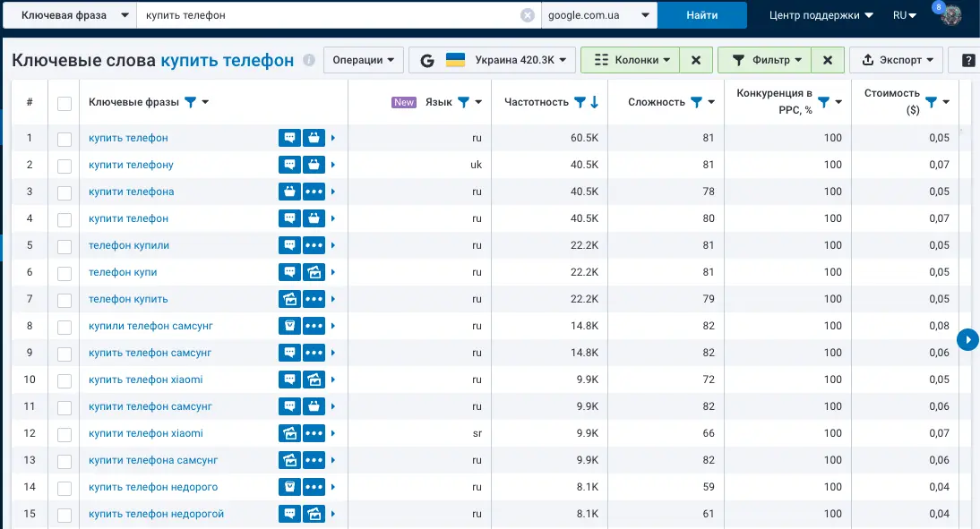The image size is (980, 529).
Task: Mark checkbox for 'купить телефон недорого'
Action: point(64,489)
